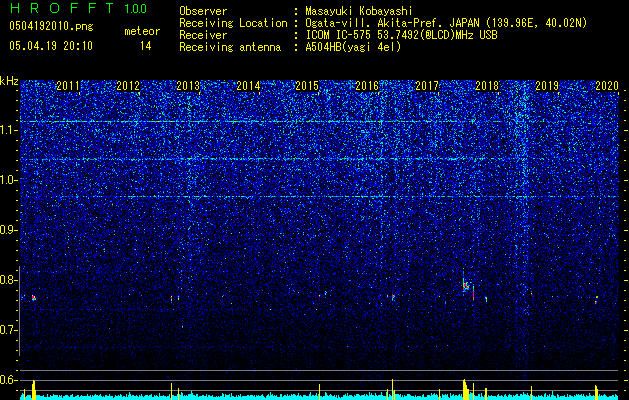Click the meteor count value 14

pos(146,46)
